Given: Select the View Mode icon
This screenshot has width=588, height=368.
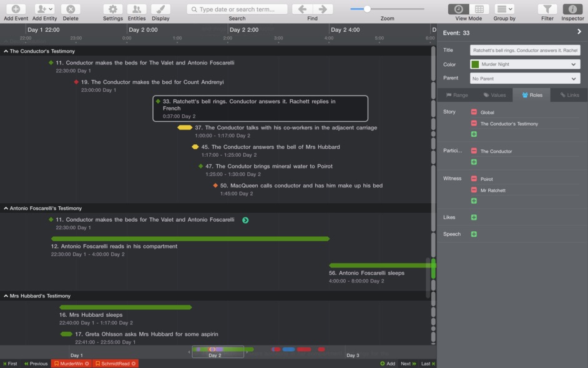Looking at the screenshot, I should point(458,9).
